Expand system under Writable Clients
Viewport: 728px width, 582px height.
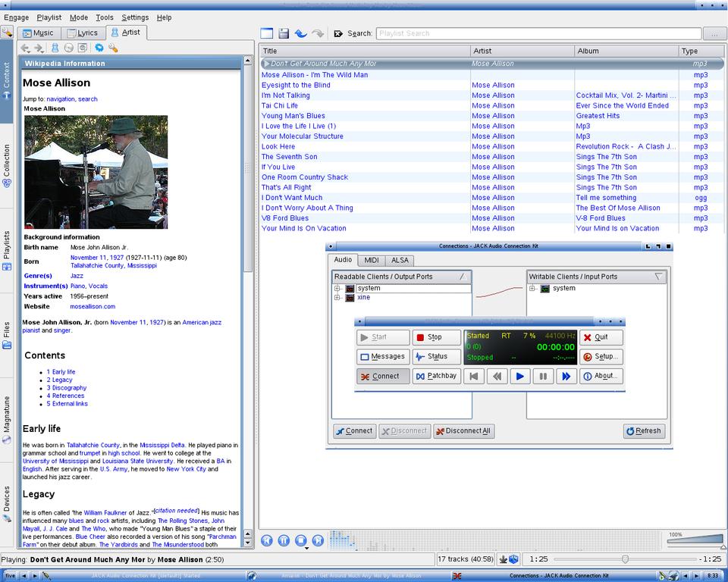(x=532, y=289)
